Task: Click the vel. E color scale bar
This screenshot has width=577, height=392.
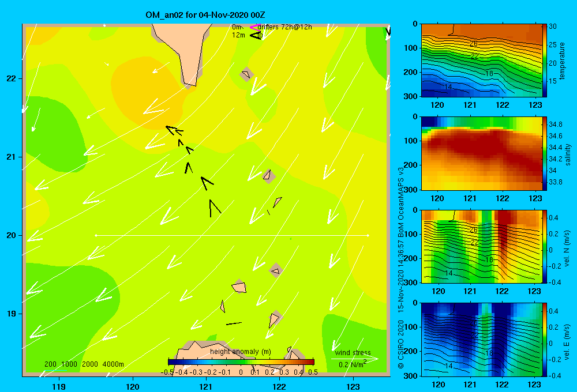Action: [x=545, y=340]
